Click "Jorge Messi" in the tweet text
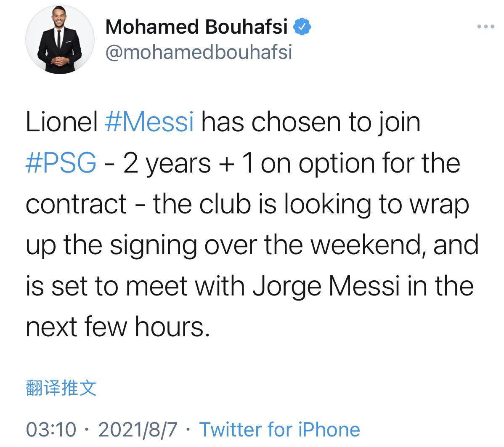This screenshot has height=447, width=504. coord(325,286)
